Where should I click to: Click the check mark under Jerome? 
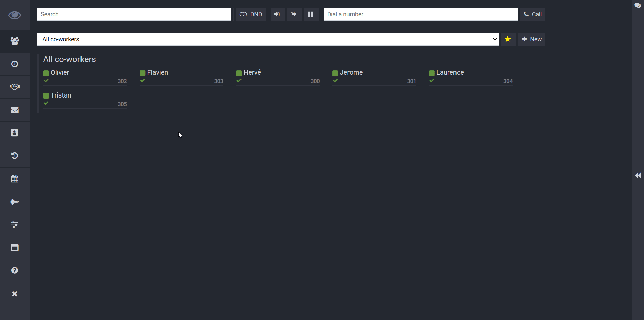click(335, 81)
